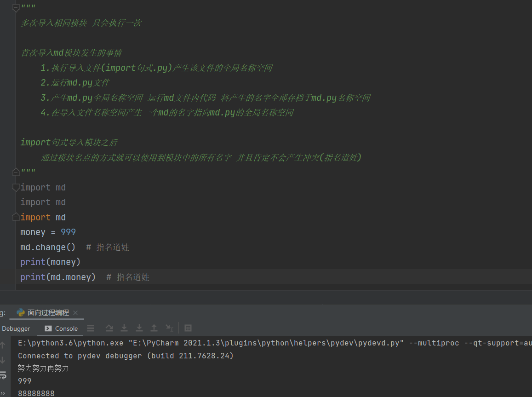
Task: Click the 'money = 999' code line
Action: click(48, 232)
